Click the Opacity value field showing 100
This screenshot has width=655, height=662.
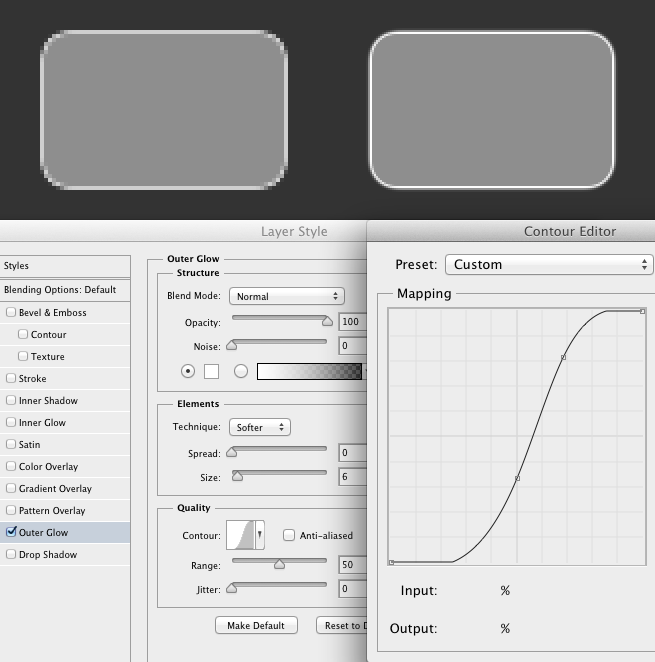tap(353, 322)
